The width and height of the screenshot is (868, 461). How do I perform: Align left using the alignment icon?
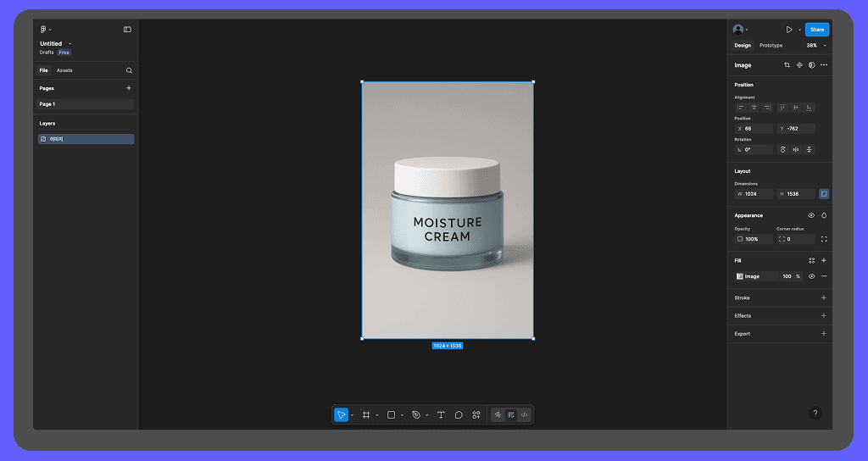click(x=741, y=108)
